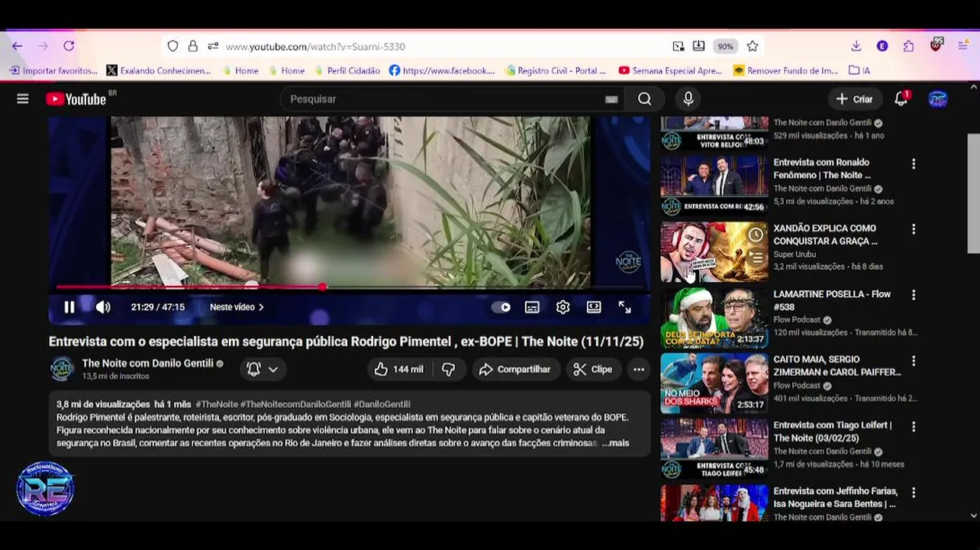Open LAMARTINE POSELLA Flow #538 thumbnail
Image resolution: width=980 pixels, height=550 pixels.
click(x=714, y=317)
